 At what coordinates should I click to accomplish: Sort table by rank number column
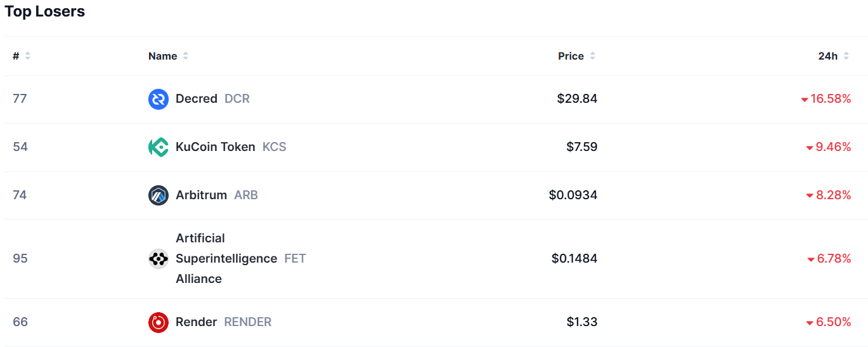[22, 56]
